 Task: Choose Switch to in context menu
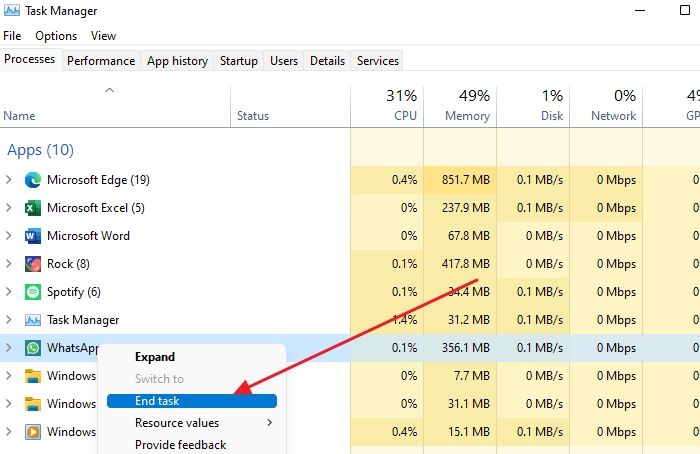[192, 379]
